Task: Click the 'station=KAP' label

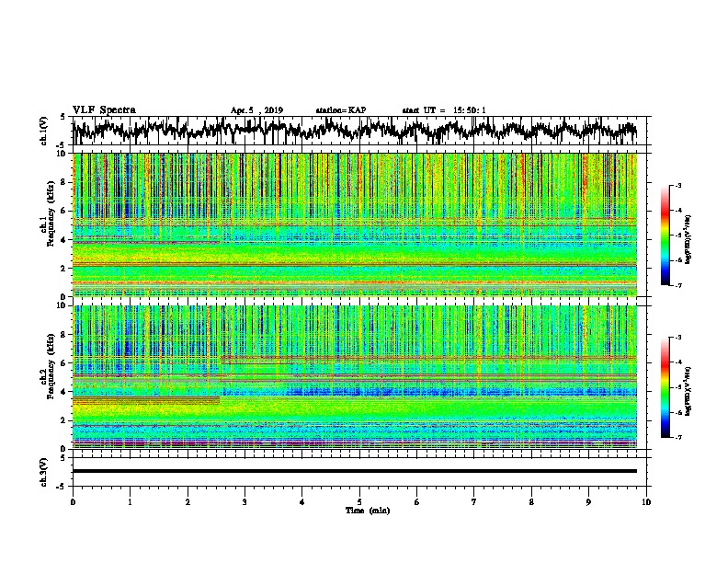Action: pyautogui.click(x=341, y=110)
